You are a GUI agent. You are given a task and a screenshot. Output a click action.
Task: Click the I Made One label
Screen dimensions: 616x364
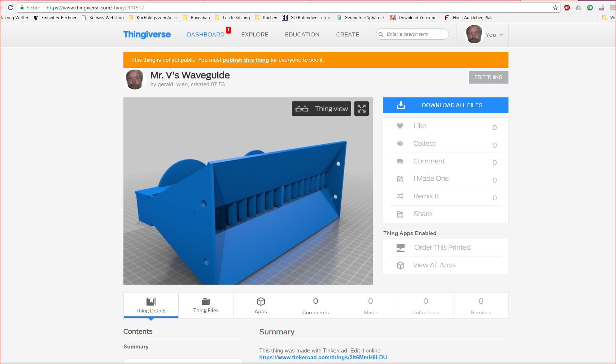pos(431,179)
